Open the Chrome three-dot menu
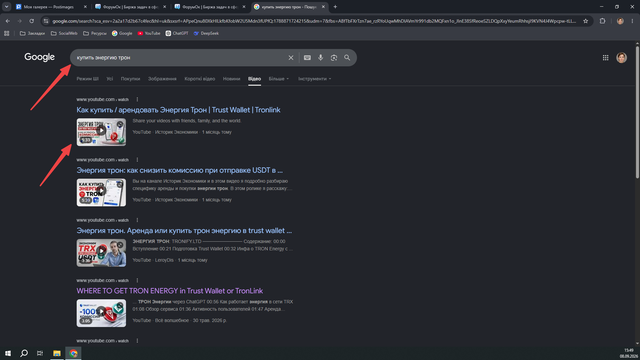The image size is (640, 360). coord(632,21)
